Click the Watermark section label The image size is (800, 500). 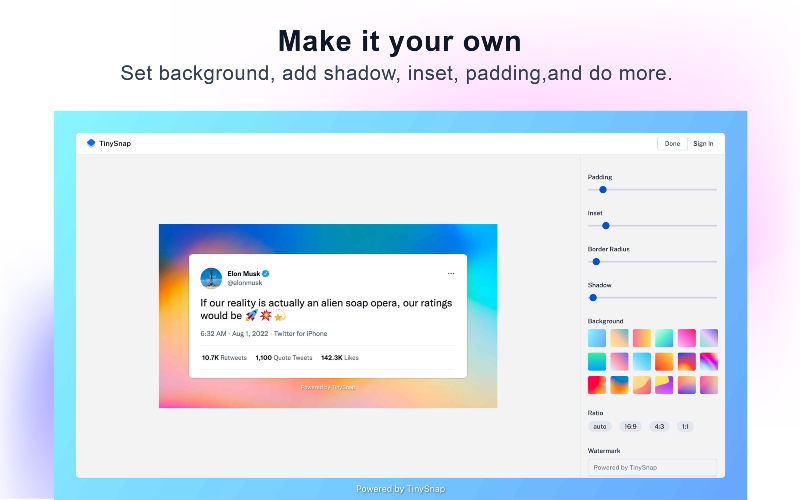pyautogui.click(x=604, y=451)
